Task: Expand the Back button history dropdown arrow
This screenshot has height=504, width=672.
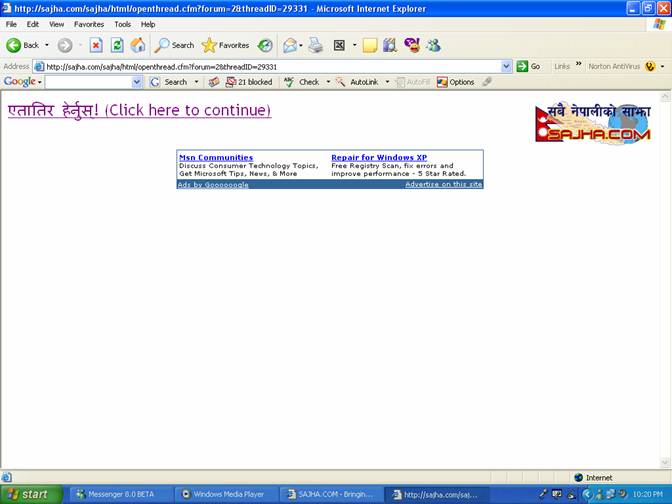Action: 47,45
